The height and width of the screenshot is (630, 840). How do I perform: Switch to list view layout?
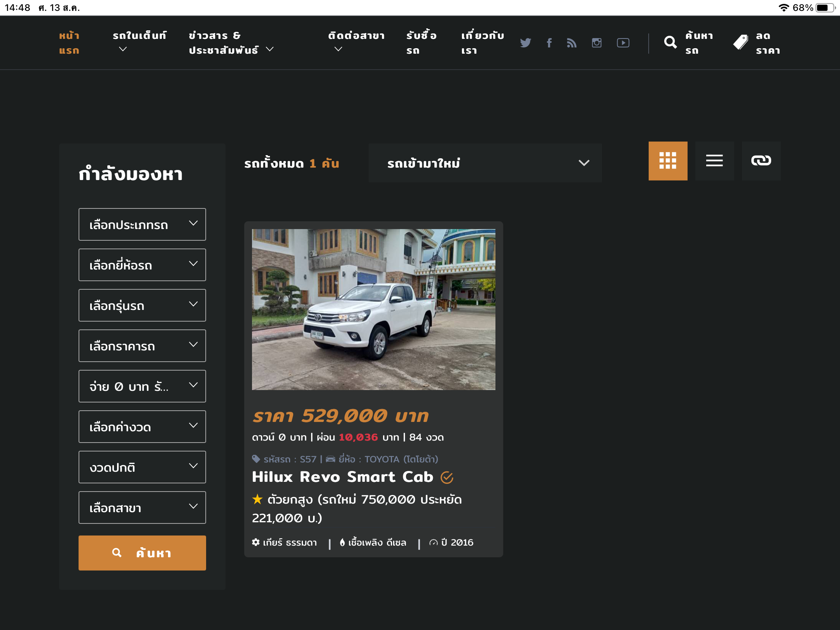click(x=714, y=161)
